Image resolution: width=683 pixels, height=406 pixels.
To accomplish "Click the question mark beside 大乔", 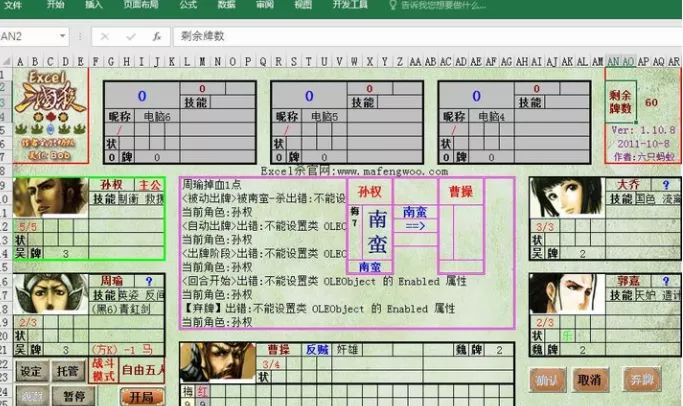I will click(x=666, y=185).
